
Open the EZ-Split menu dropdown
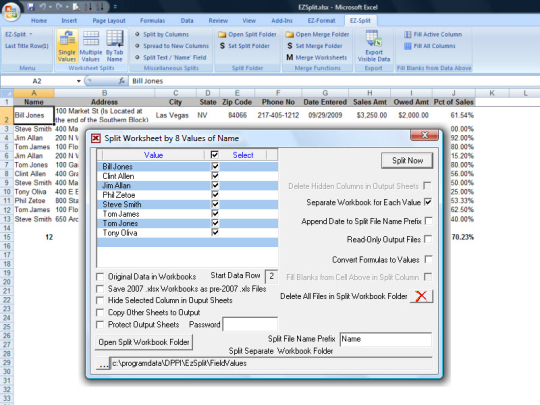point(19,34)
